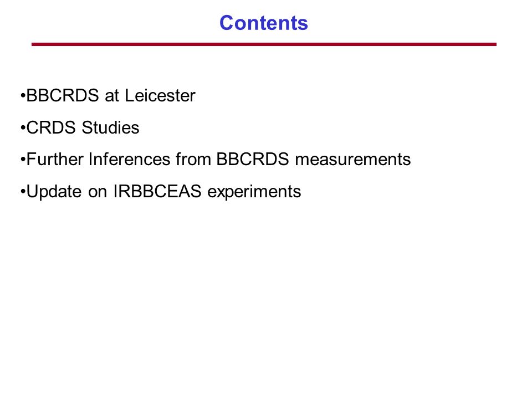Click the bullet dot before "BBCRDS at Leicester"
The image size is (532, 399).
pyautogui.click(x=23, y=96)
